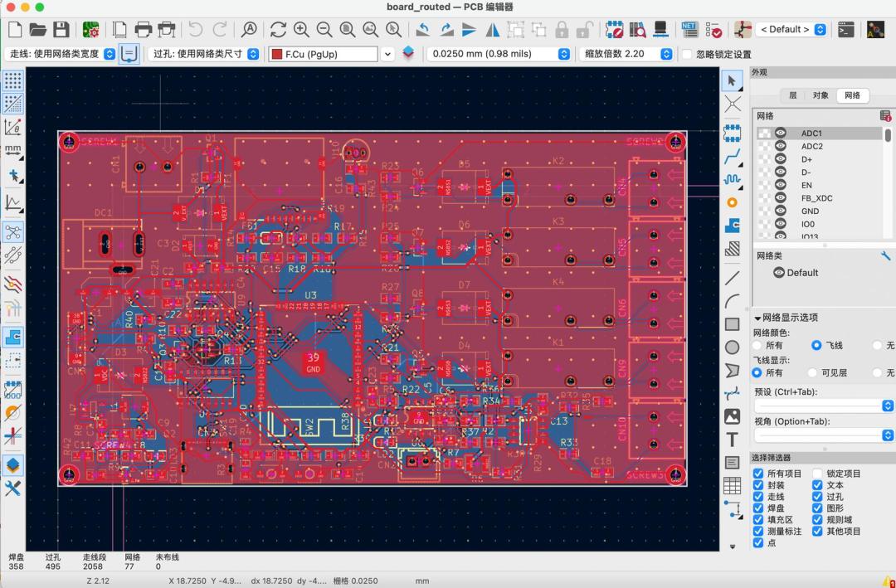The width and height of the screenshot is (896, 588).
Task: Click the D+ net color swatch
Action: (x=764, y=159)
